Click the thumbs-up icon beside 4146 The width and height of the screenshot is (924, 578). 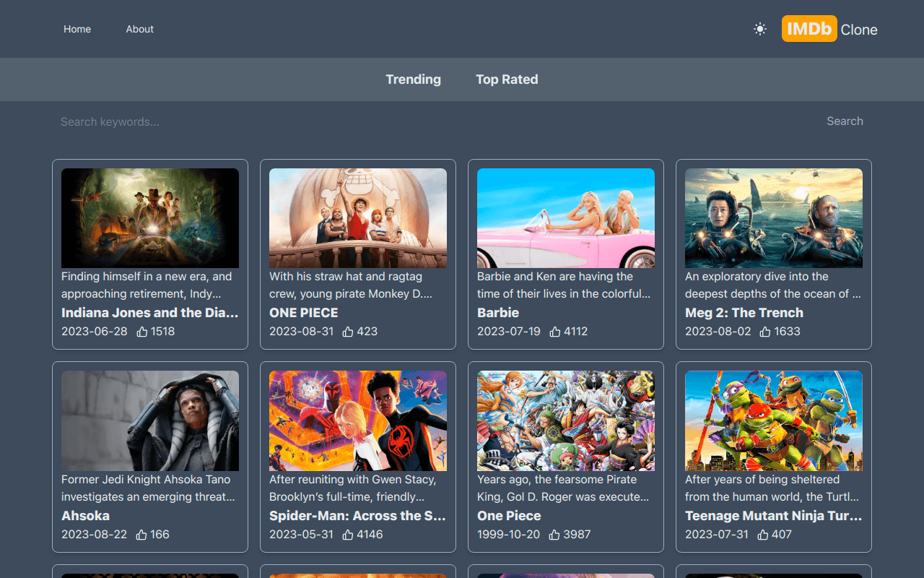pos(348,535)
